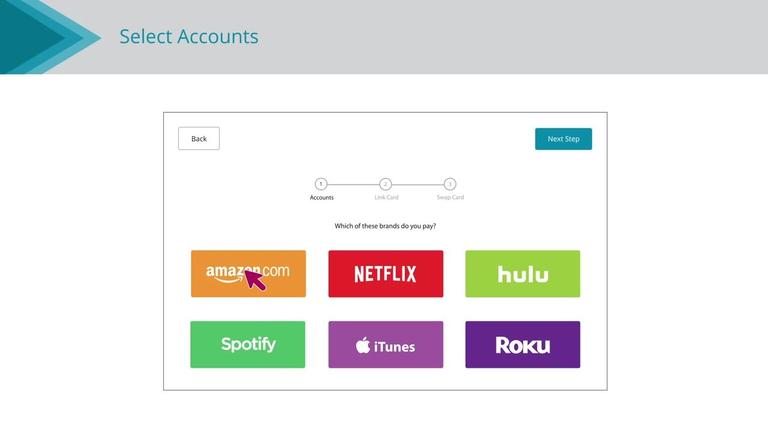
Task: Click the "Which of these brands" question text
Action: pos(385,226)
